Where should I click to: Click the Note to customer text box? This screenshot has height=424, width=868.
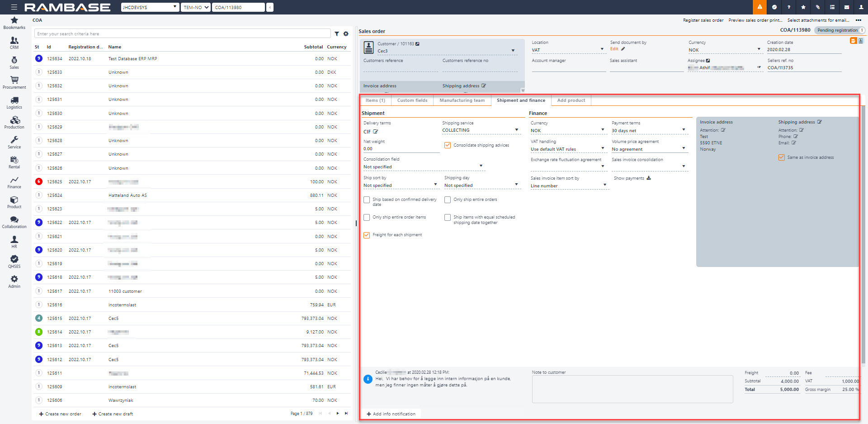(632, 389)
